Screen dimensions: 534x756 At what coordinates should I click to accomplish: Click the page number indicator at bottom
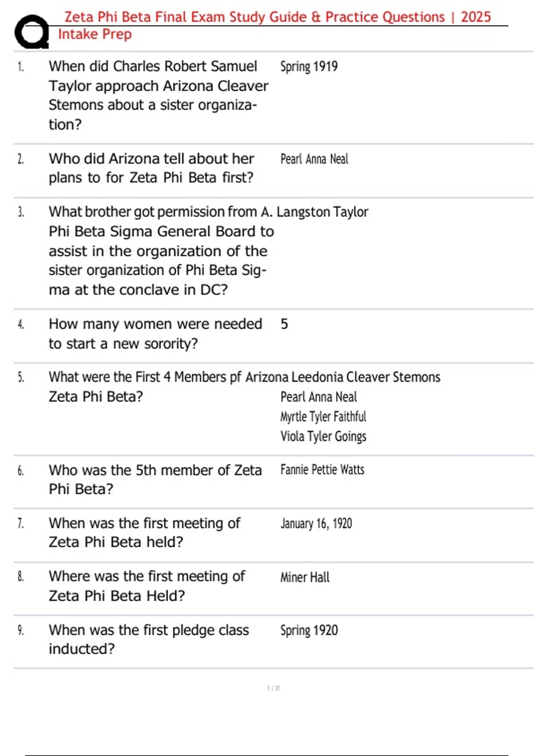[273, 688]
